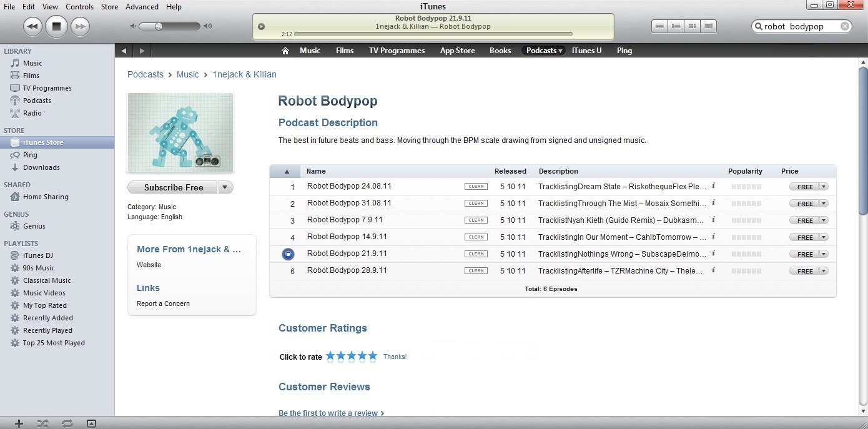The width and height of the screenshot is (868, 429).
Task: Click the Subscribe Free button
Action: coord(173,187)
